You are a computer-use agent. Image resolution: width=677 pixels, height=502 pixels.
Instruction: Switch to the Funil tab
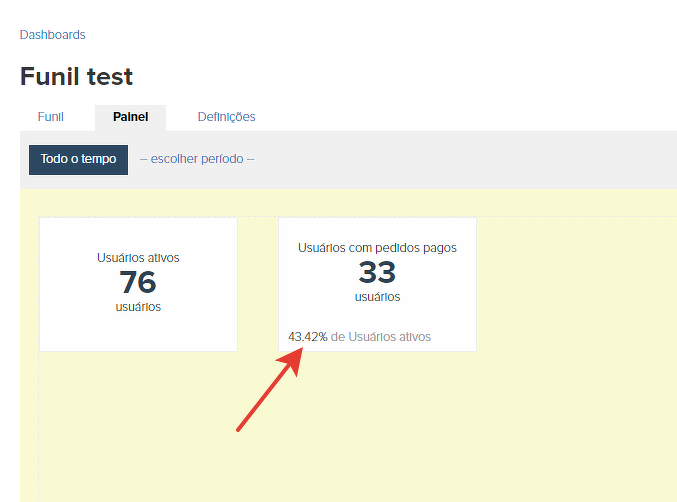(51, 117)
